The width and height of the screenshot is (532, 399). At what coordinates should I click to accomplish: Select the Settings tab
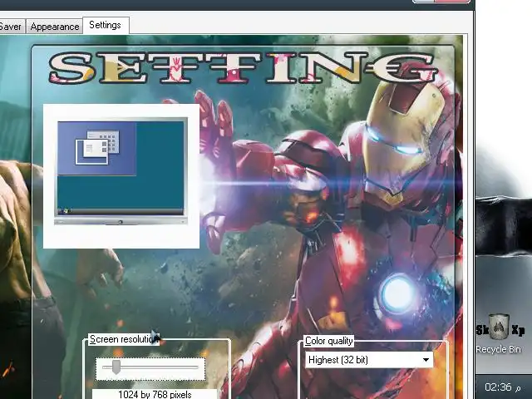point(106,25)
